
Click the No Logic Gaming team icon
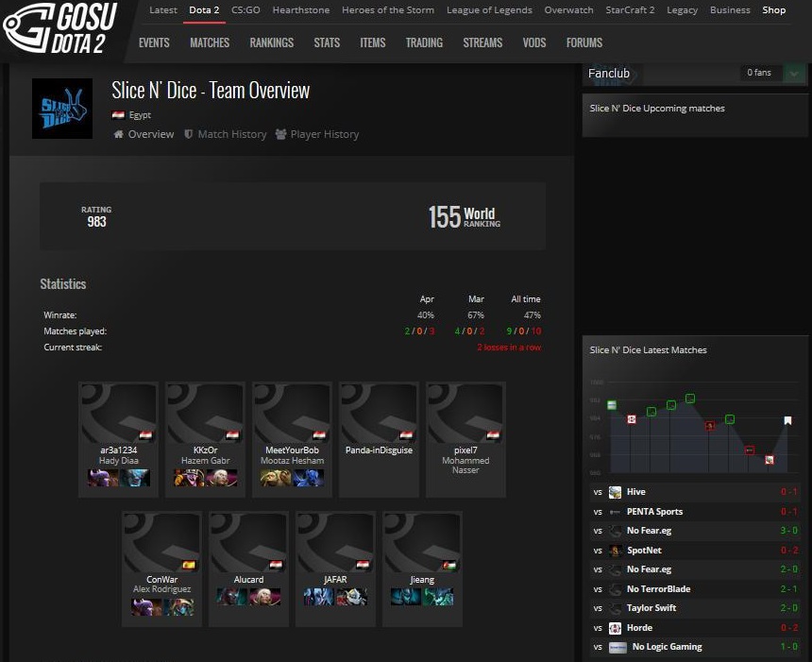point(617,648)
